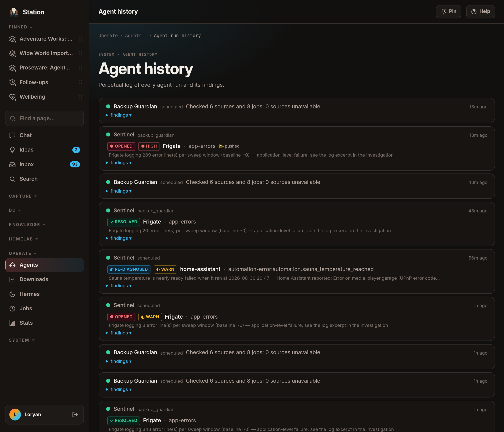Viewport: 504px width, 432px height.
Task: Grab drag handle beside Wellbeing
Action: tap(81, 96)
